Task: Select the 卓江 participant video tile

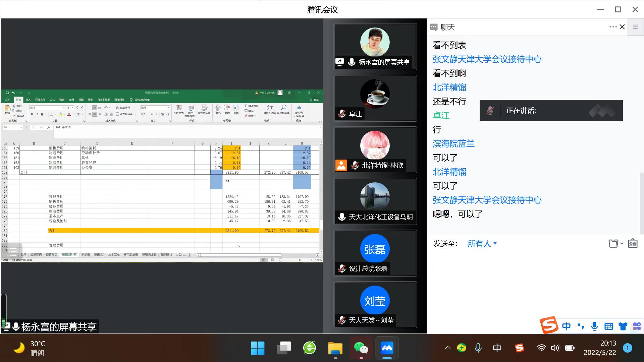Action: (x=375, y=98)
